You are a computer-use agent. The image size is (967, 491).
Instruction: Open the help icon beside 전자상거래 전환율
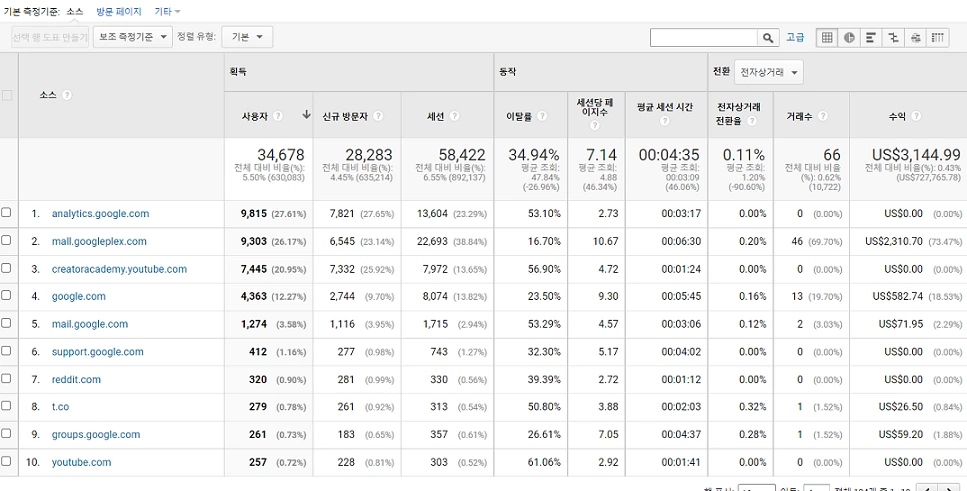(751, 122)
